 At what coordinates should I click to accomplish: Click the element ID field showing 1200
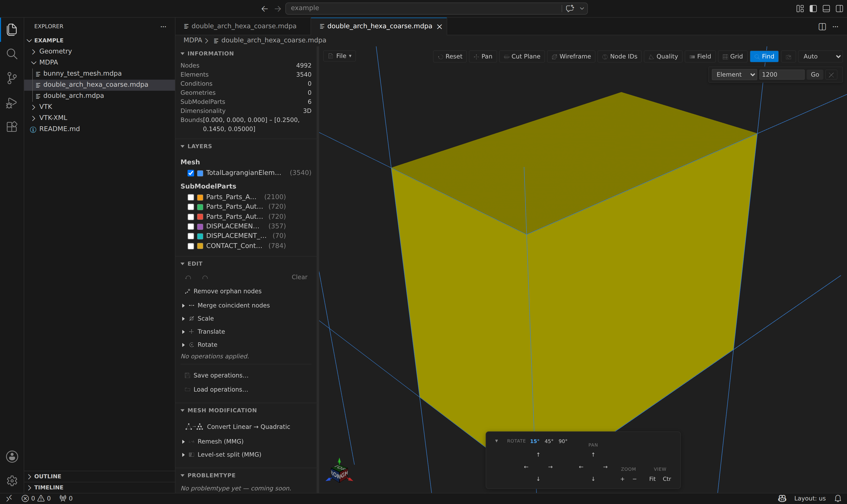(x=782, y=75)
